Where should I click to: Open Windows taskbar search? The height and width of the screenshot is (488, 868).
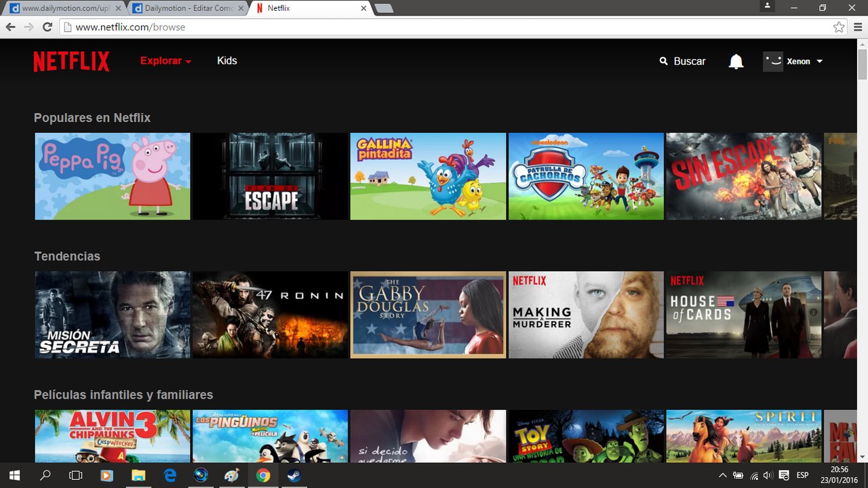[x=45, y=475]
